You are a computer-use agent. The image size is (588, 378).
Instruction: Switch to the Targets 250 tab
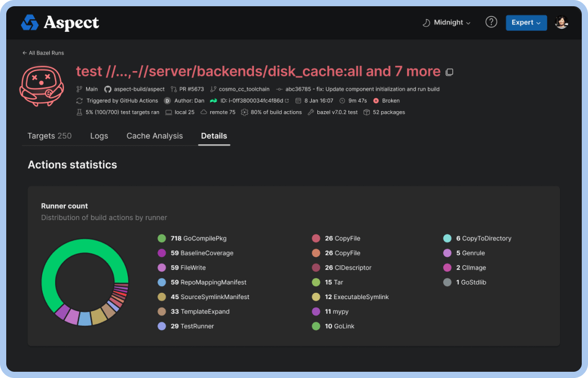(x=49, y=136)
